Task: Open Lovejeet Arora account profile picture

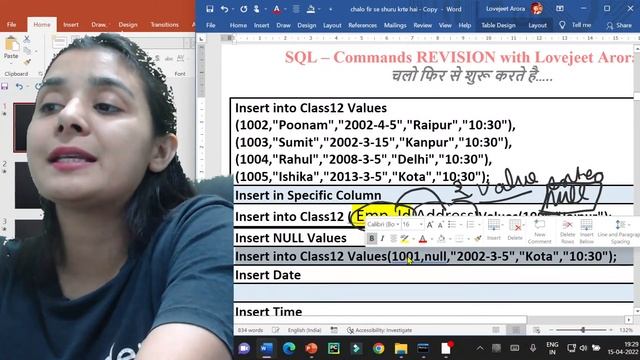Action: (537, 9)
